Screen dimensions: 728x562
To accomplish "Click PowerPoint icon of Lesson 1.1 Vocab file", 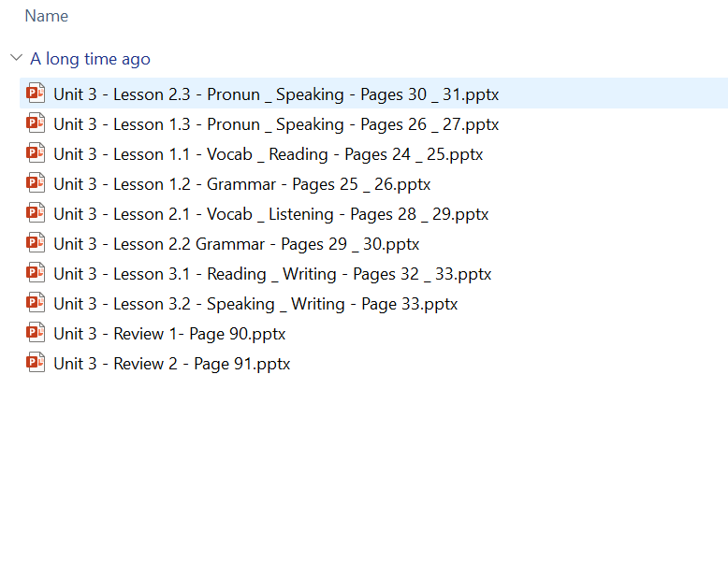I will [x=36, y=153].
